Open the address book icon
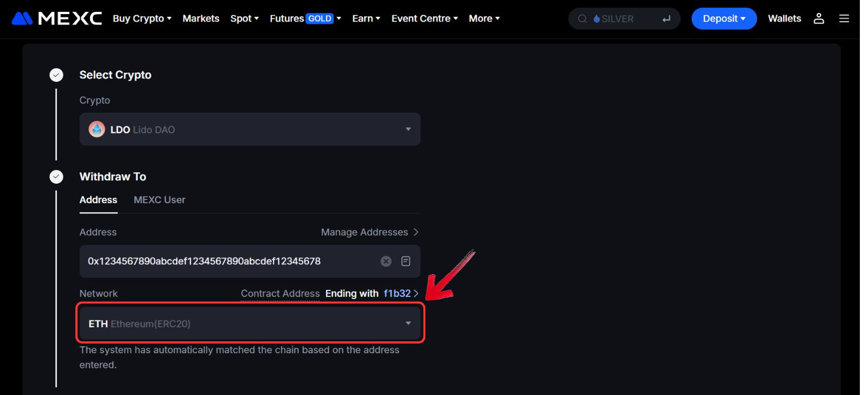 click(405, 261)
